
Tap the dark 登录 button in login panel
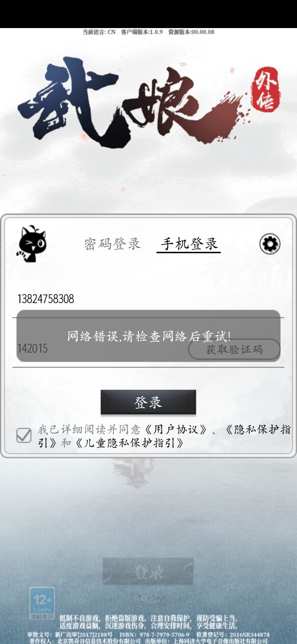tap(148, 402)
